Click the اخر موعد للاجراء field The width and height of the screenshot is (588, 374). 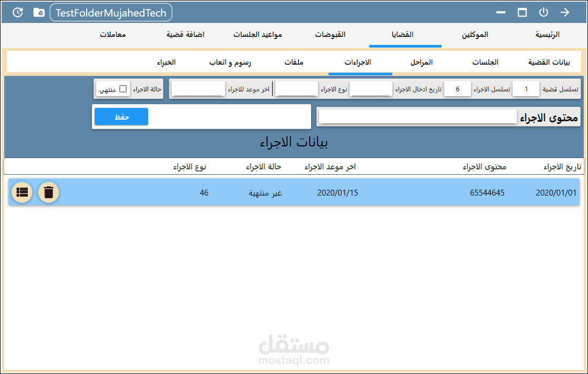coord(198,89)
